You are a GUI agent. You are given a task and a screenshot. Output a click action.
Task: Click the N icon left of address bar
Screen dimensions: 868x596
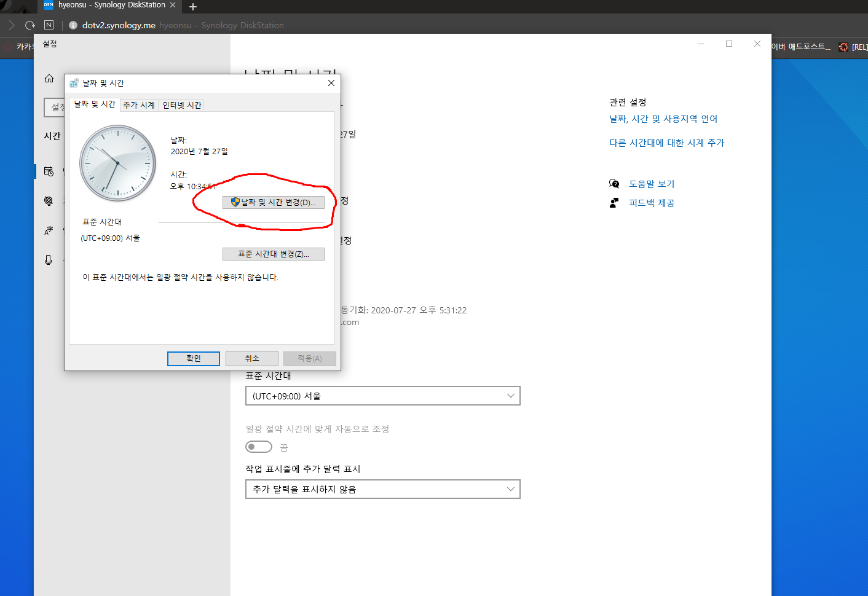49,25
